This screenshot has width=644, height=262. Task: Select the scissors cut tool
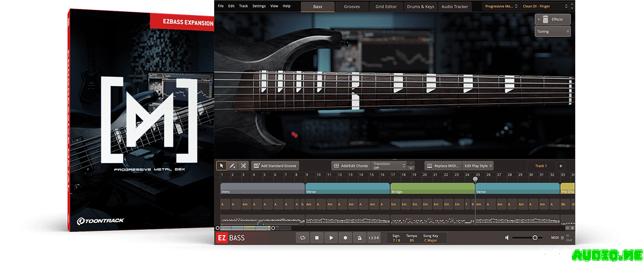[x=243, y=166]
